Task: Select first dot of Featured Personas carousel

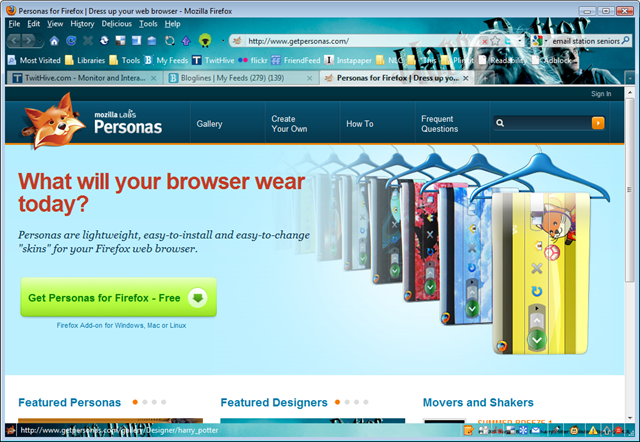Action: (135, 402)
